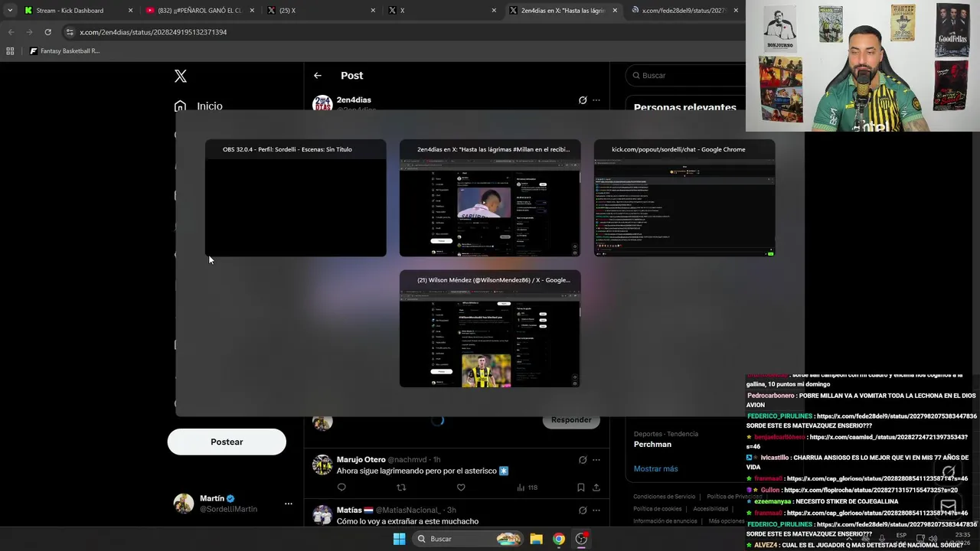
Task: Close the (25) X tab
Action: tap(373, 11)
